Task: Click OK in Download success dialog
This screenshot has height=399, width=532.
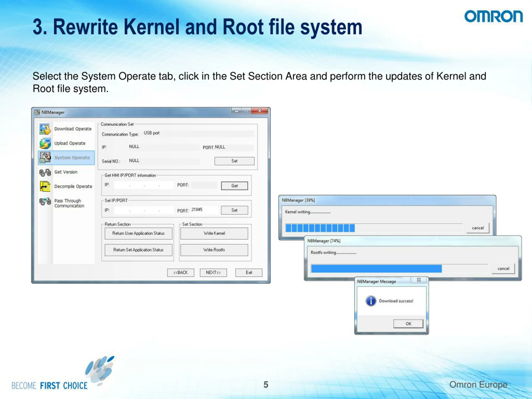Action: (x=408, y=324)
